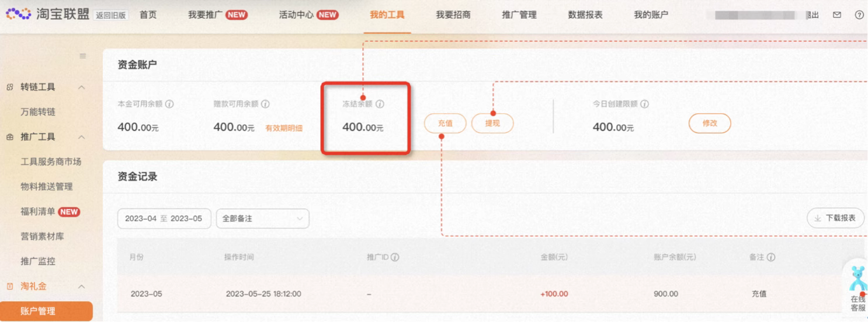The image size is (868, 322).
Task: Click the 返回旧版 button
Action: 111,15
